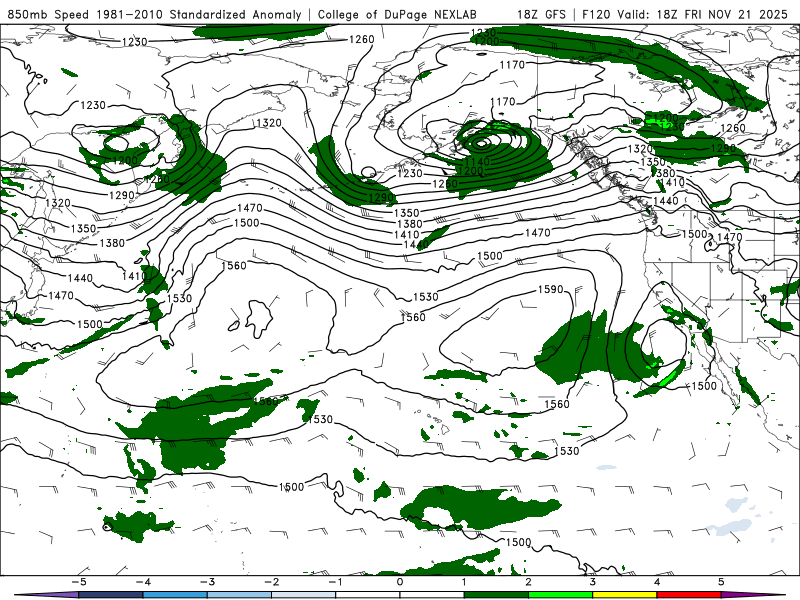Click the "850mb Speed 1981-2010 Standardized Anomaly" title

coord(155,14)
